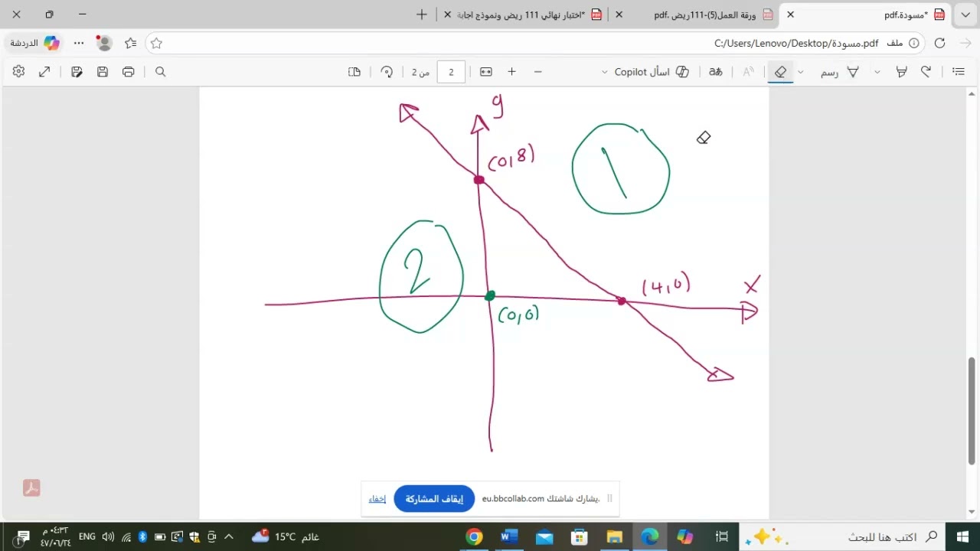Click the taskbar search box
The image size is (980, 551).
[x=842, y=537]
